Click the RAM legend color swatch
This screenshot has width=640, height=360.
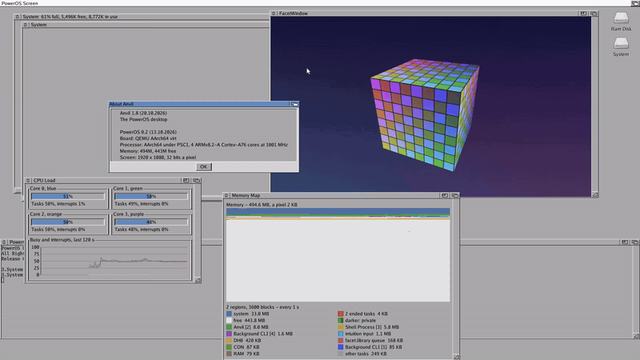pyautogui.click(x=229, y=353)
